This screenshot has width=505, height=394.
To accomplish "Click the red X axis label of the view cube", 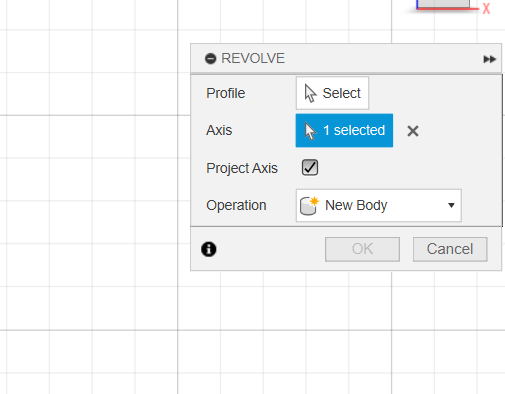I will tap(486, 9).
